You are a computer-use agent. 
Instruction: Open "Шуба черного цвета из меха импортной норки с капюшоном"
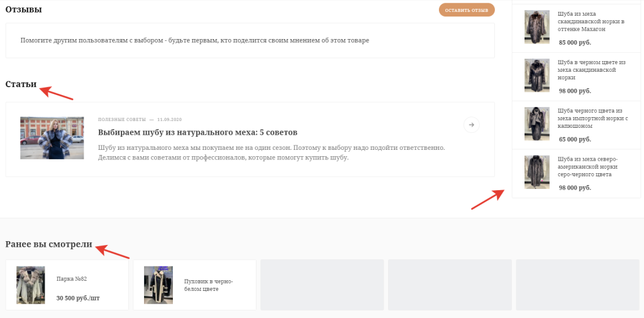click(x=590, y=118)
